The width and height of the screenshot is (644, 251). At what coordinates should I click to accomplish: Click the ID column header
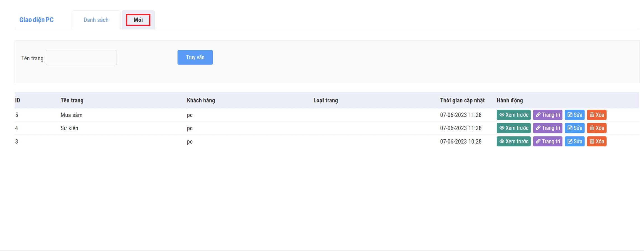(x=18, y=100)
